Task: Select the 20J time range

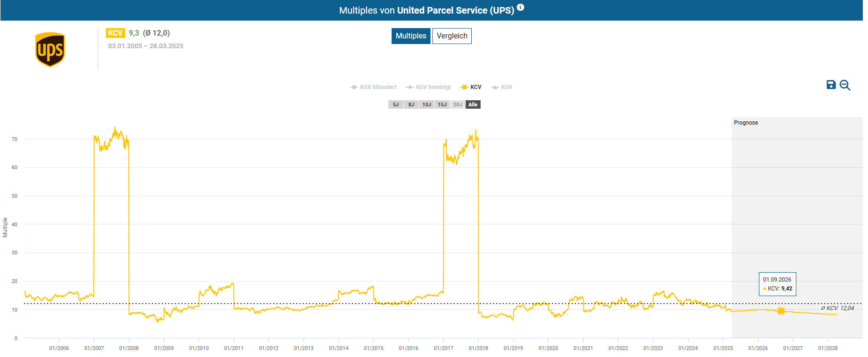Action: (x=458, y=104)
